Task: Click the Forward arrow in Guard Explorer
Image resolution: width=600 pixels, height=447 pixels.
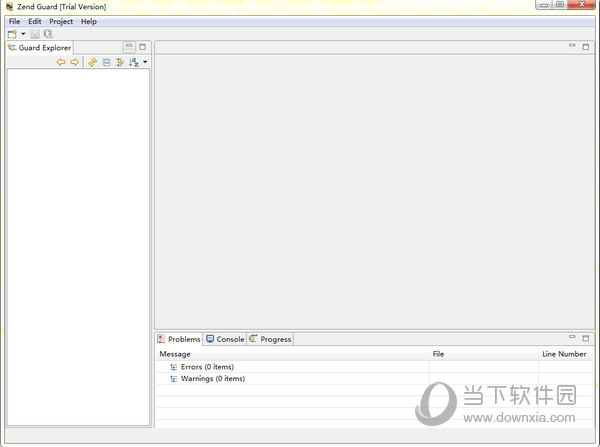Action: coord(74,62)
